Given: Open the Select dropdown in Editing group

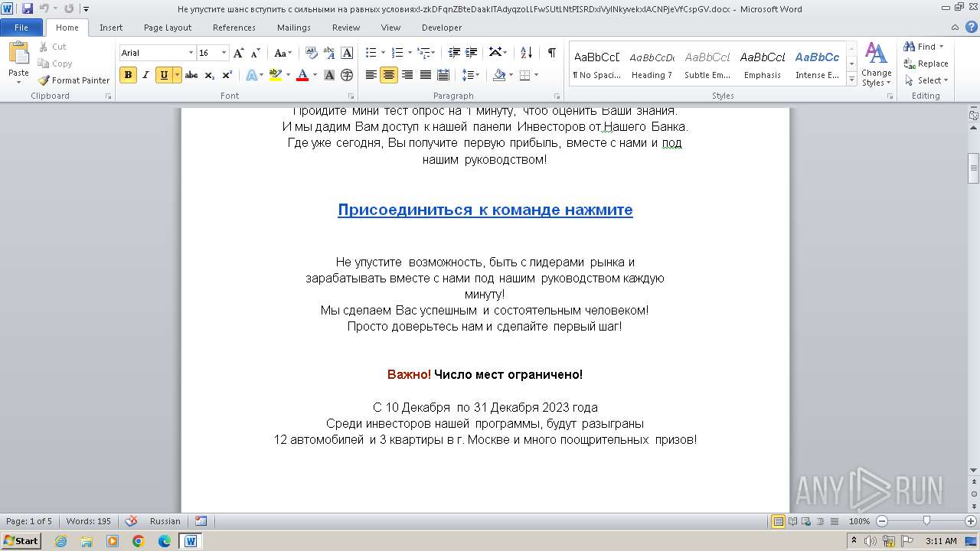Looking at the screenshot, I should pos(926,80).
